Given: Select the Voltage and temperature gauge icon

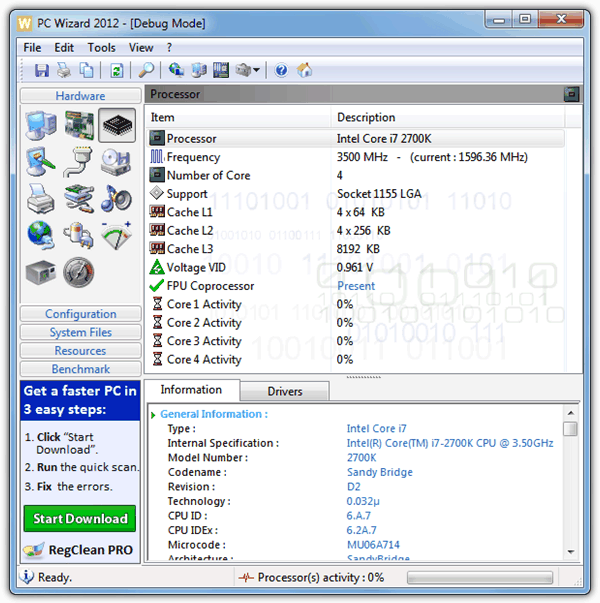Looking at the screenshot, I should [x=116, y=235].
